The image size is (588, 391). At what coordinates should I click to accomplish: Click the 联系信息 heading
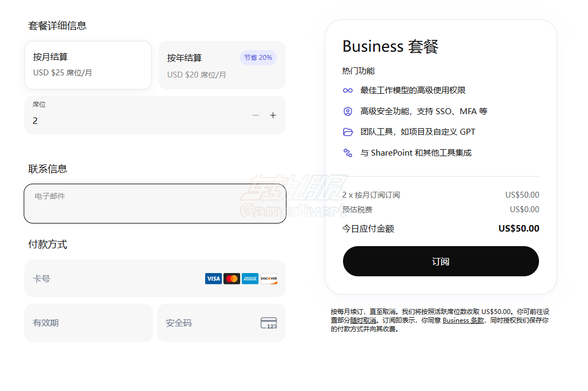47,169
